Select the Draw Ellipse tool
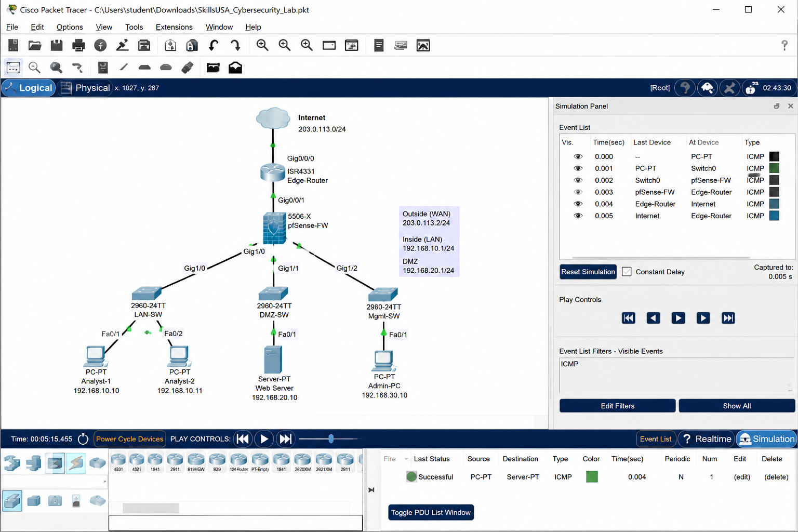Screen dimensions: 798x532 166,68
